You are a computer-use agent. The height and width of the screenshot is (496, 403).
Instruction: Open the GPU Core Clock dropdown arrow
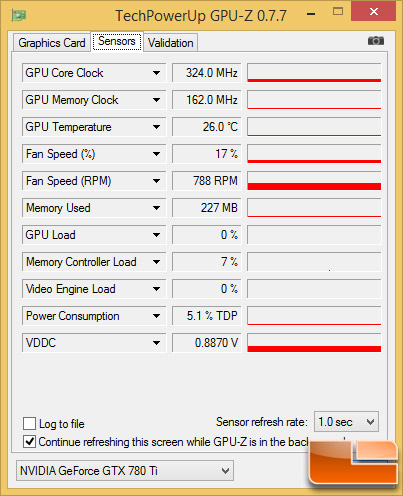(x=156, y=73)
